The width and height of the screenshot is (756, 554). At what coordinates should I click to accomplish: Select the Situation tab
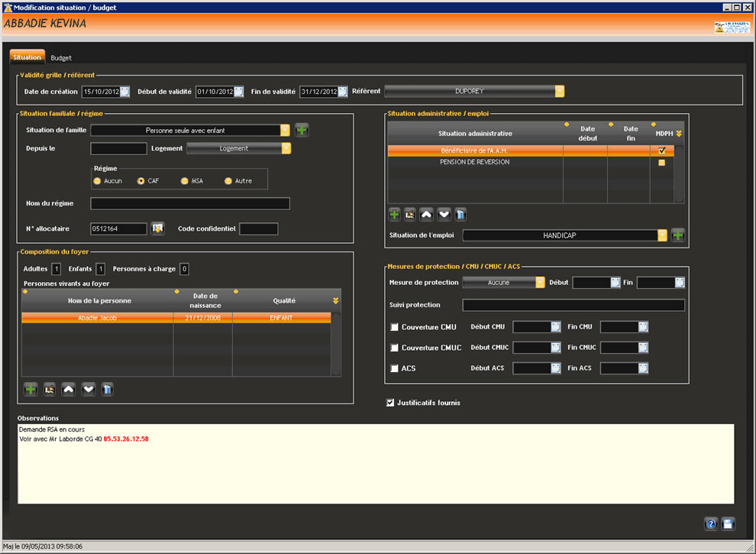click(27, 57)
